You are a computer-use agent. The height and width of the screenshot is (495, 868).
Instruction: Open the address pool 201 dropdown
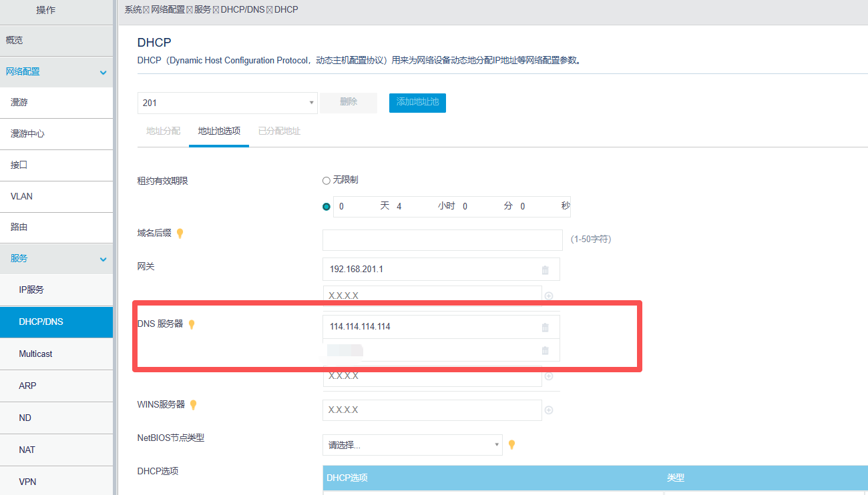click(x=227, y=103)
